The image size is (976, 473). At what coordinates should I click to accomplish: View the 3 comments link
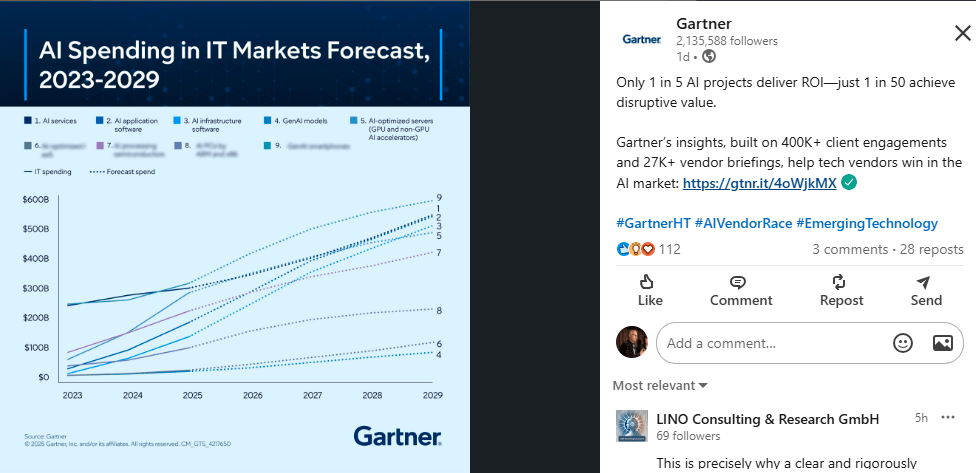[845, 249]
